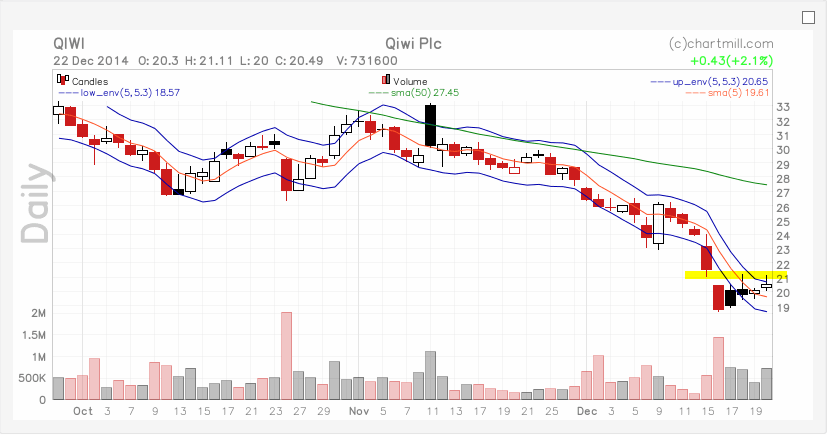Click the QIWI ticker symbol title
Image resolution: width=827 pixels, height=435 pixels.
coord(69,44)
